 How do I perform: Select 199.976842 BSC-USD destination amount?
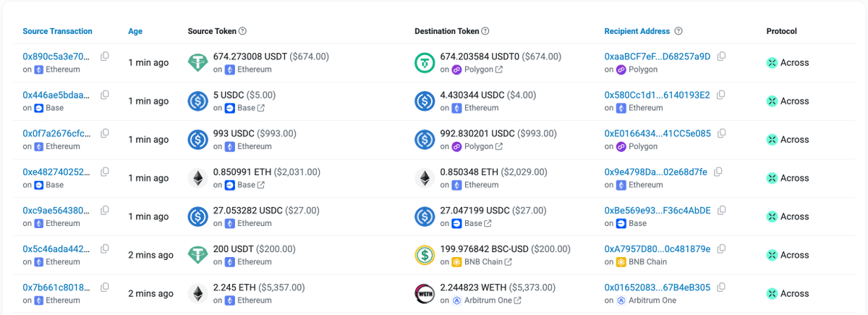(484, 248)
